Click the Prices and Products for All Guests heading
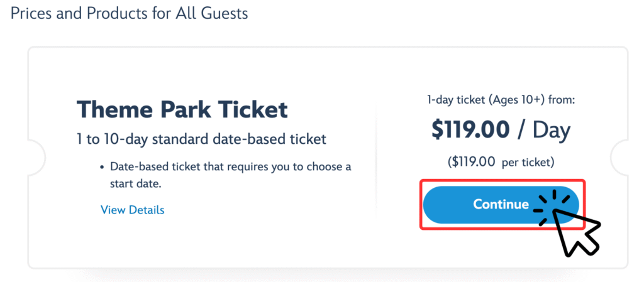 [x=129, y=13]
